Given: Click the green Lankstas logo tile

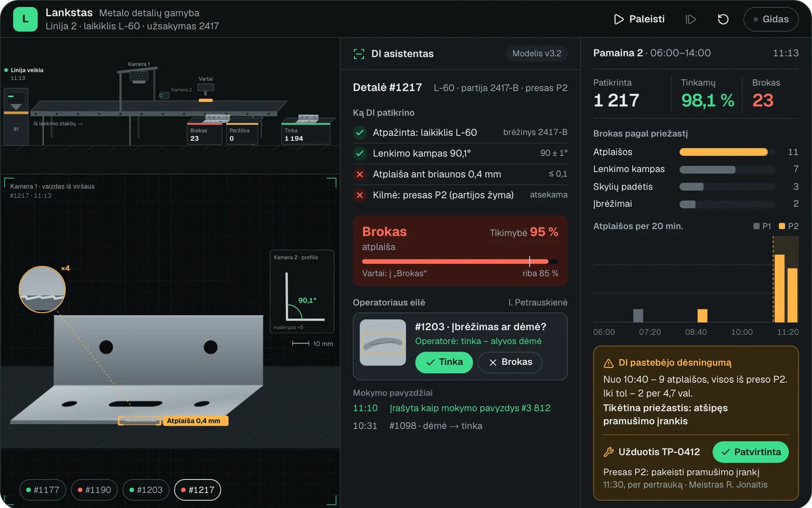Looking at the screenshot, I should point(25,19).
